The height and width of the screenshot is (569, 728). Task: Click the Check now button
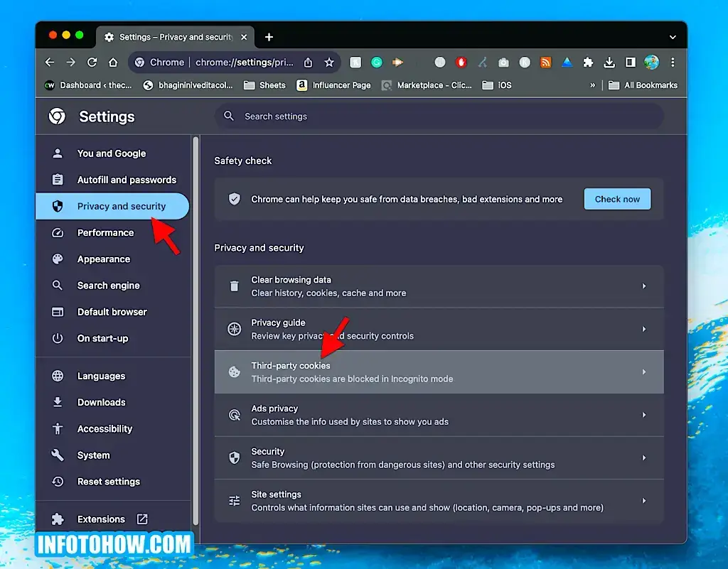(x=617, y=199)
